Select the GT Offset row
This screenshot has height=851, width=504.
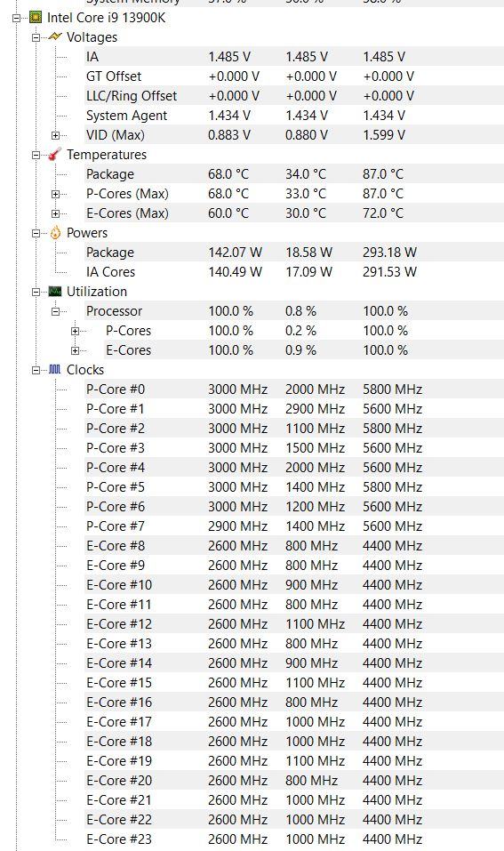[294, 76]
